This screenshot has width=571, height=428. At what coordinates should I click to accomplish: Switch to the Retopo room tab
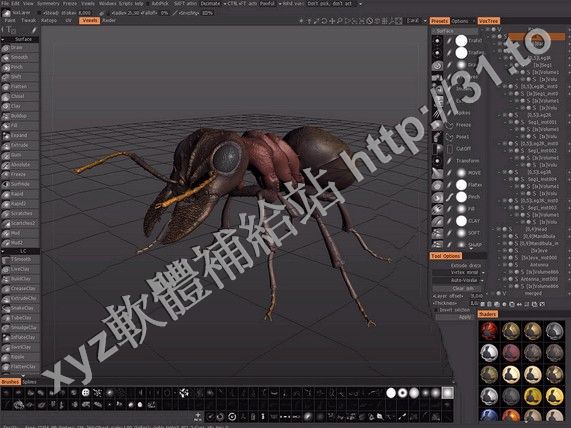48,20
